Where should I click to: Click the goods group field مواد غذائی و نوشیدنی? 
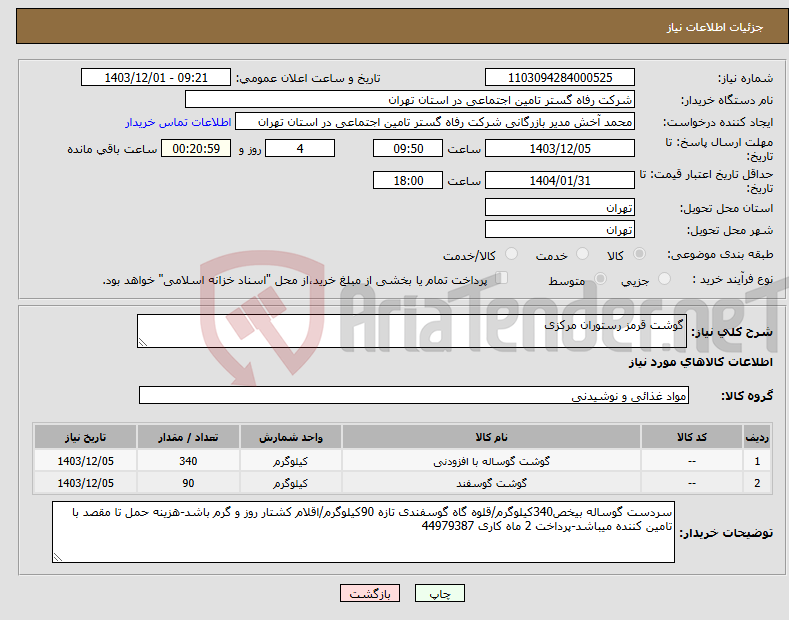(414, 396)
